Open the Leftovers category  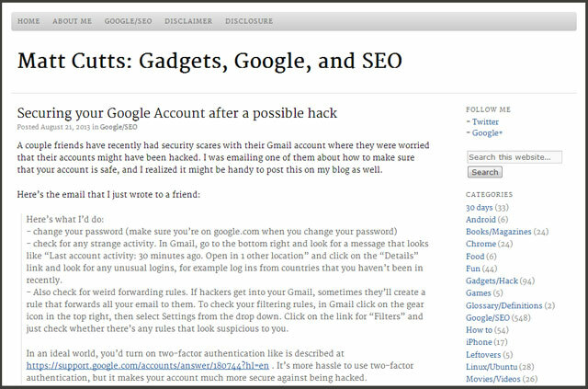point(483,355)
